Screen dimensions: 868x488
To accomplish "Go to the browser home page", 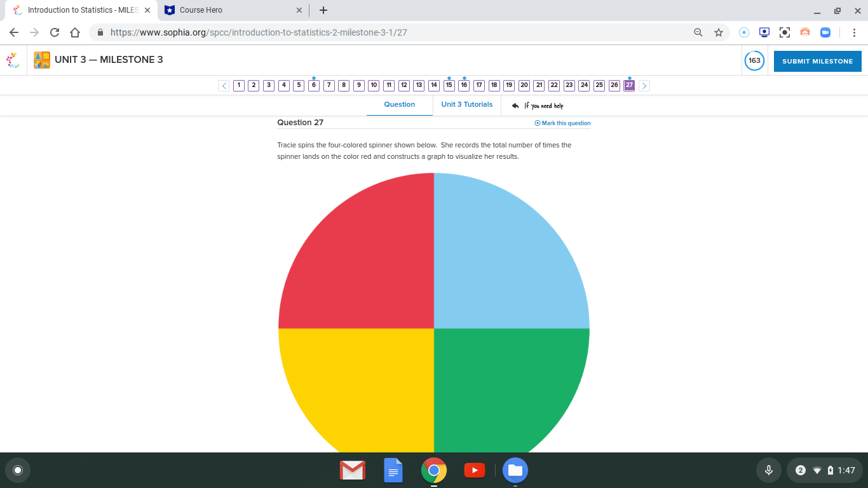I will (75, 32).
